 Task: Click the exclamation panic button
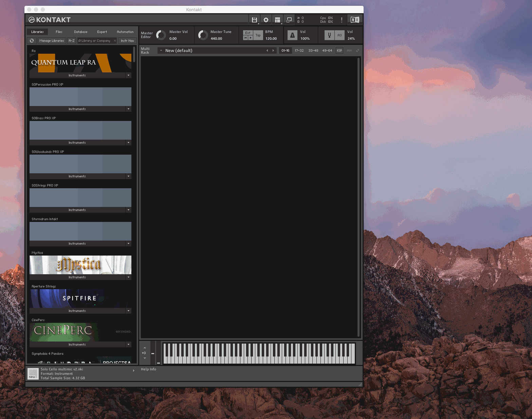342,20
